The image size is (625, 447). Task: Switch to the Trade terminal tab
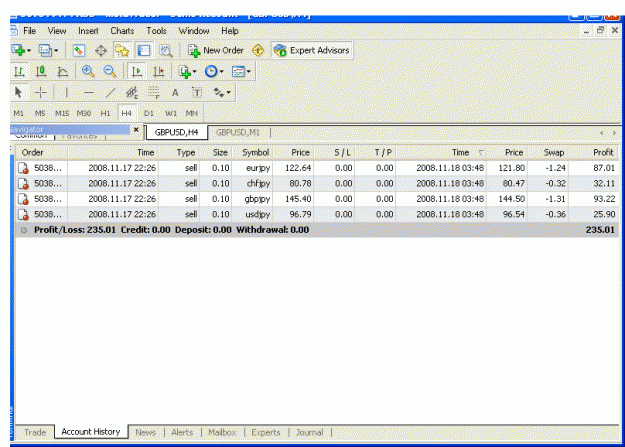point(35,432)
